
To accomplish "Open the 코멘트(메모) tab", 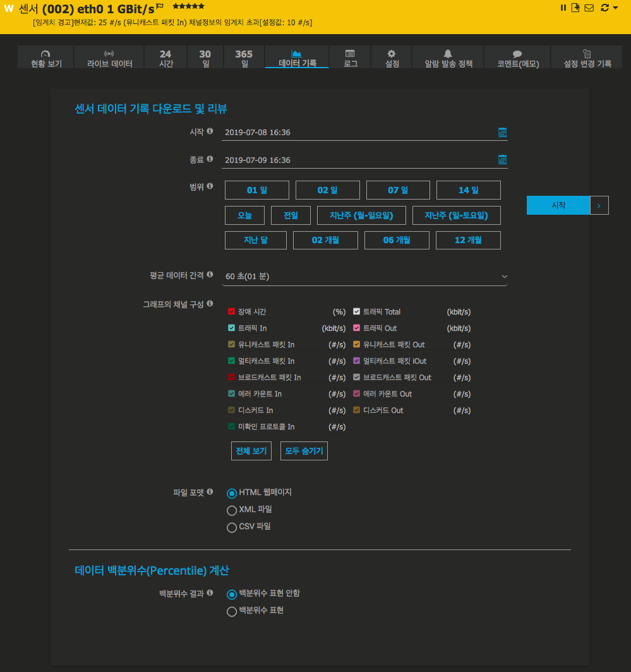I will pos(517,57).
